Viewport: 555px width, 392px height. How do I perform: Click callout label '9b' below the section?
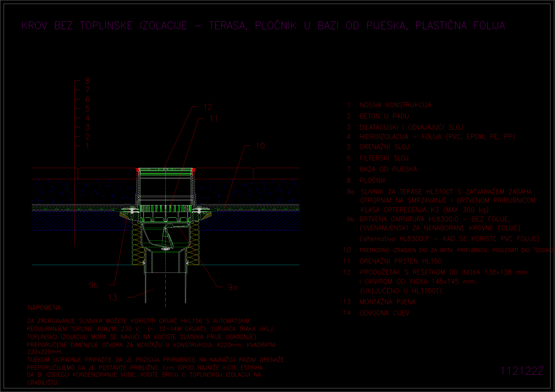tap(94, 285)
